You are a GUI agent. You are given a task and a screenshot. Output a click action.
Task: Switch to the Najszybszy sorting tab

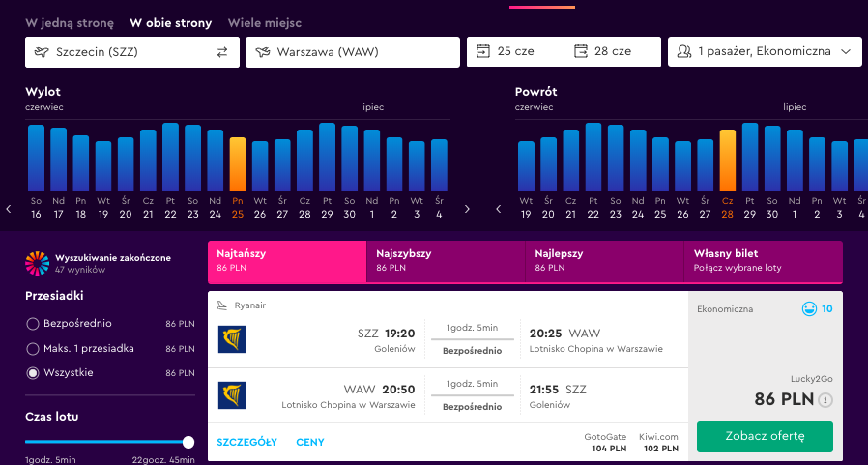click(x=446, y=261)
